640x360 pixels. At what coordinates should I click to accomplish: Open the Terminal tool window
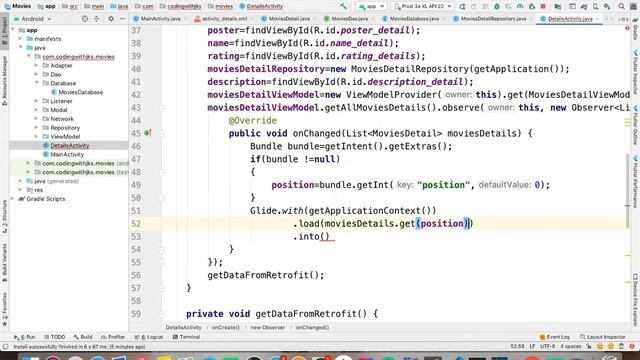186,337
